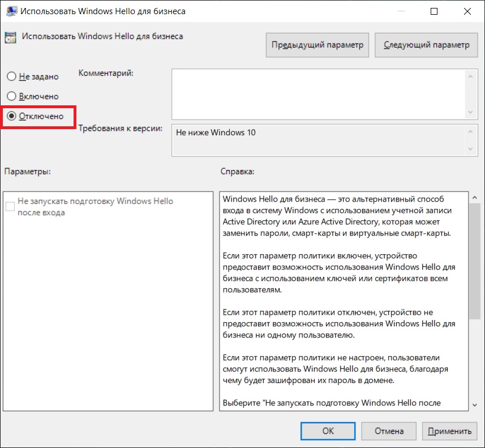Click the comment box scroll-down arrow
This screenshot has width=485, height=448.
[470, 112]
